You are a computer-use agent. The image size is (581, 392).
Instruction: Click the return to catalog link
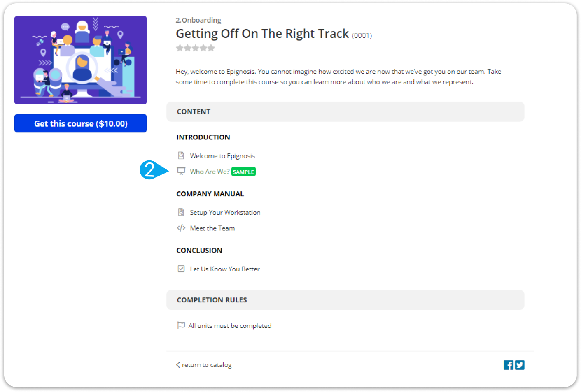click(207, 365)
